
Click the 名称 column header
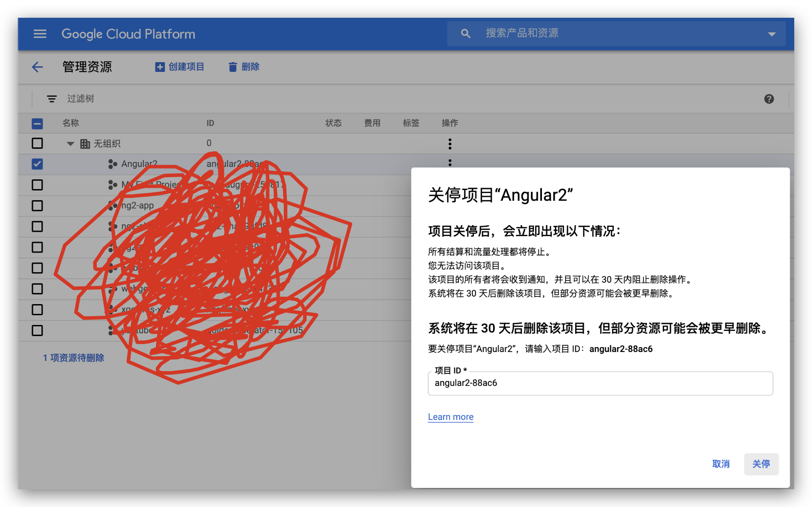pos(71,123)
